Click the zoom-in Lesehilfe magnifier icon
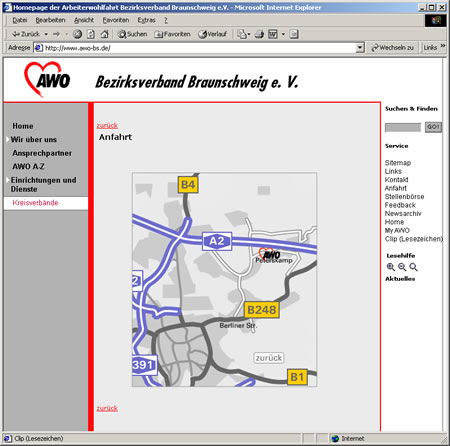 391,267
